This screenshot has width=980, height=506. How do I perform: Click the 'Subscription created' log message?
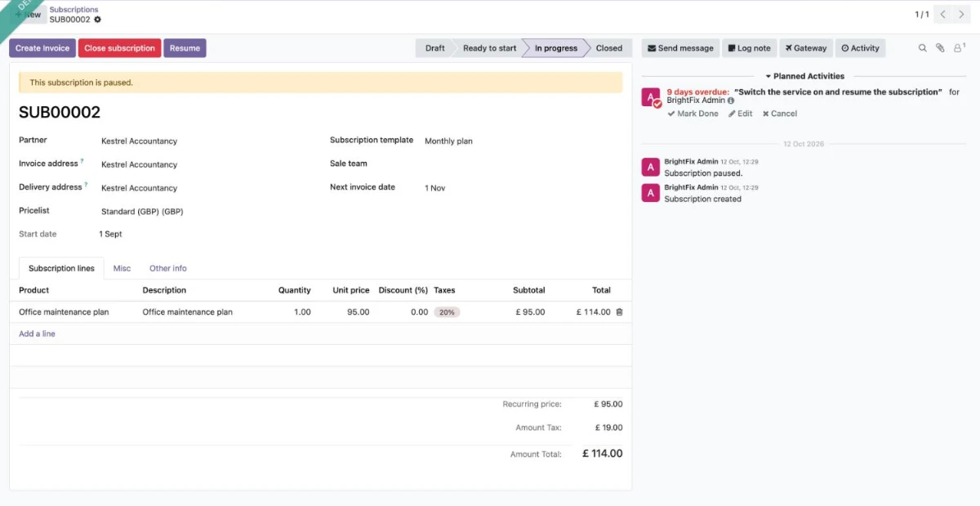[x=702, y=199]
